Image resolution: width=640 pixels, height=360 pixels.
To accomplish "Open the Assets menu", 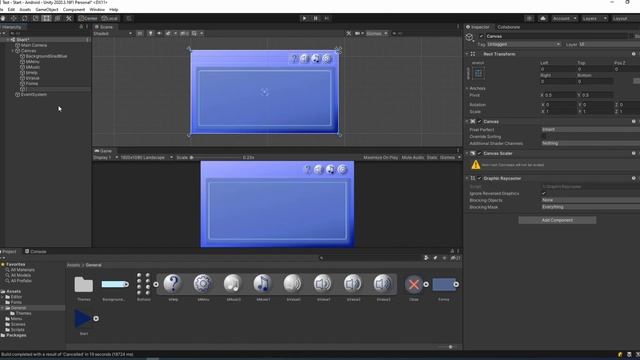I will [x=25, y=9].
